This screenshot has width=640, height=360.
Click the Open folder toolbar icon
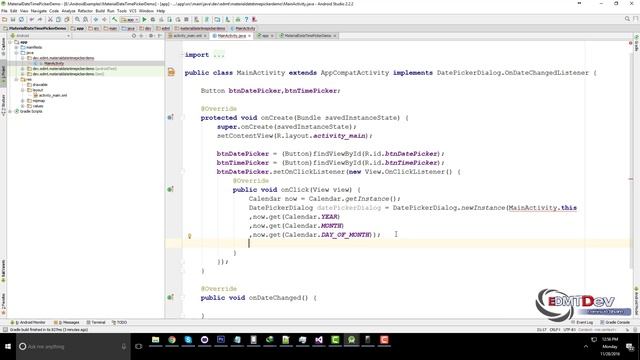click(x=5, y=20)
